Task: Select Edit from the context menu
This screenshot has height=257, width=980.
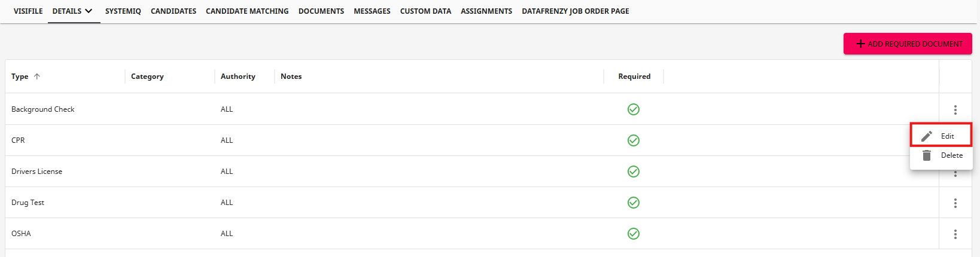Action: [x=947, y=136]
